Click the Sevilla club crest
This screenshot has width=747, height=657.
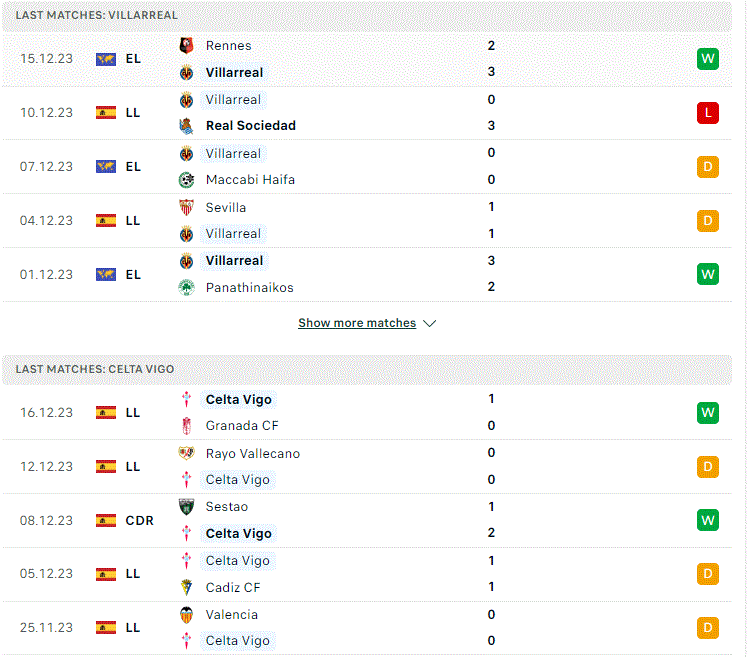pyautogui.click(x=186, y=208)
